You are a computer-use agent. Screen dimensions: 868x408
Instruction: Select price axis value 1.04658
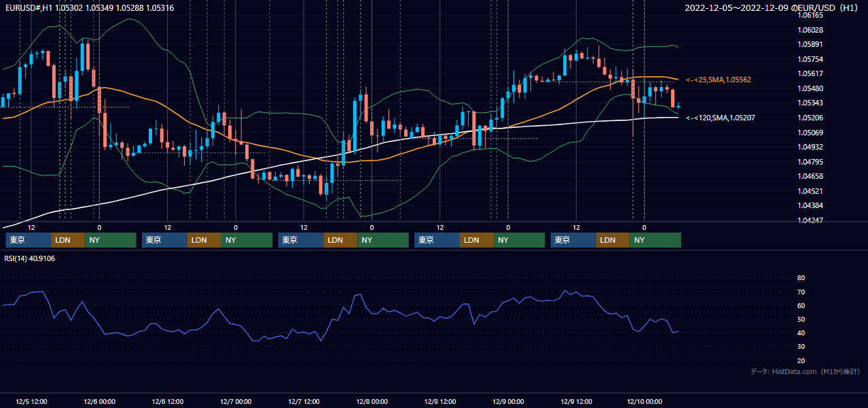[810, 176]
